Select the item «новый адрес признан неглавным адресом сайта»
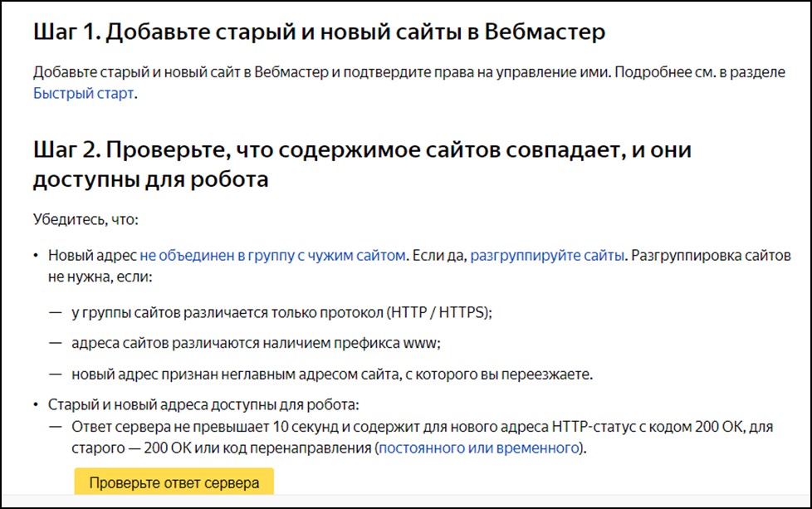 tap(332, 374)
